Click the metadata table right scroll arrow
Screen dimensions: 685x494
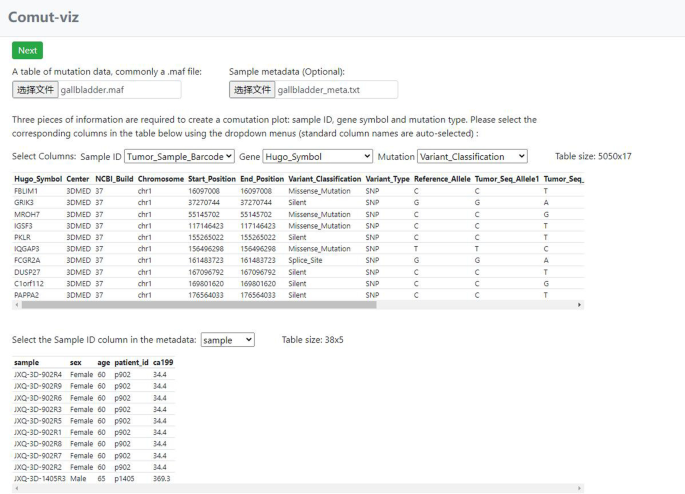tap(579, 488)
